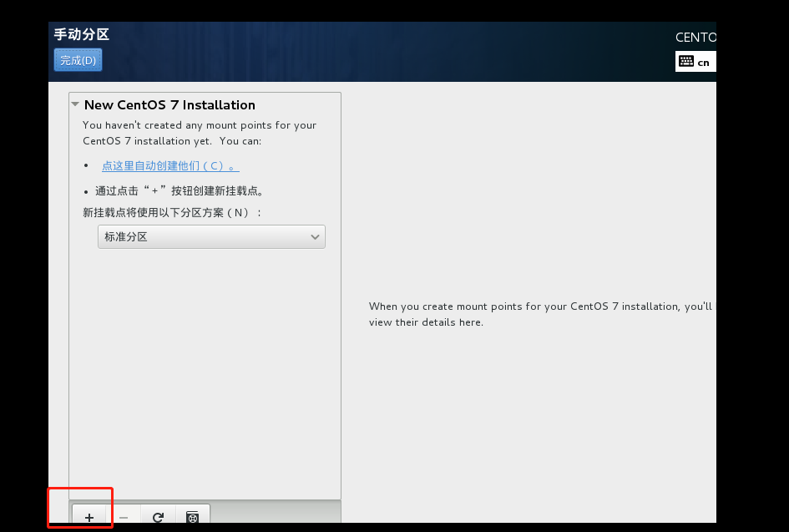
Task: Click the 'When you create mount points' message
Action: [540, 314]
